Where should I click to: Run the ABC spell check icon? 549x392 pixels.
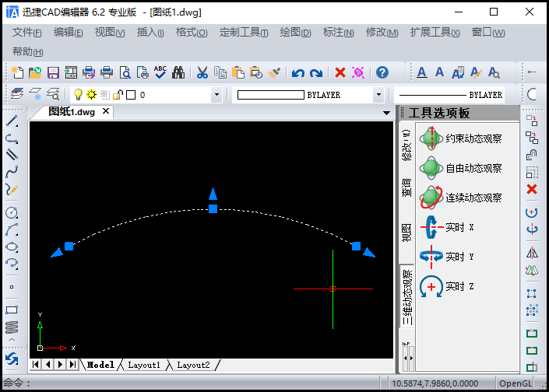pos(160,72)
